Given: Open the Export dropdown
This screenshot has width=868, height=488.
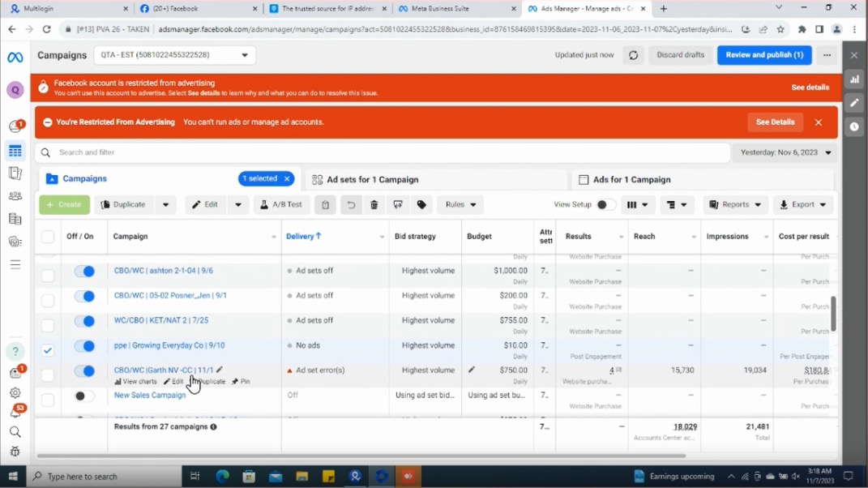Looking at the screenshot, I should [802, 205].
